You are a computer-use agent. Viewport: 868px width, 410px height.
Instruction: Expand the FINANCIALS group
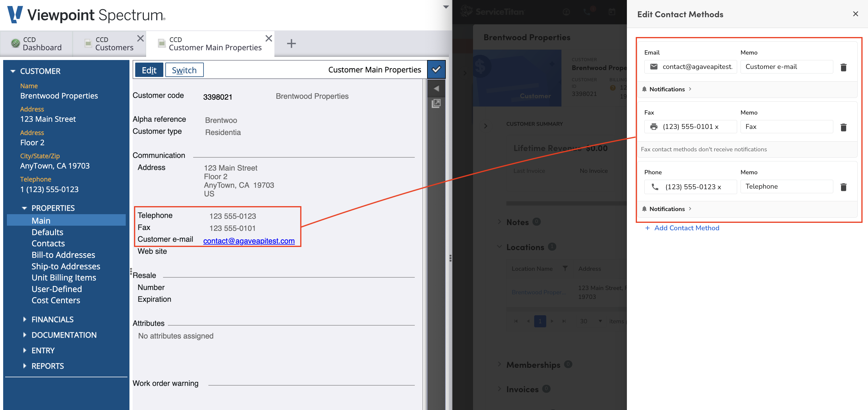pyautogui.click(x=24, y=319)
